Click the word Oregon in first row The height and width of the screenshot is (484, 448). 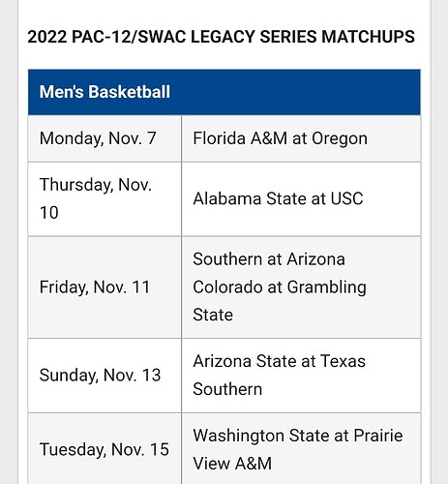point(340,139)
